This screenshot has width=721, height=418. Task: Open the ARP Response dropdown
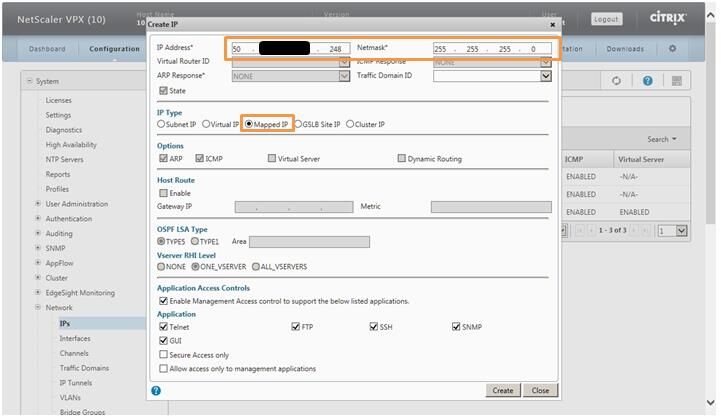[x=344, y=76]
